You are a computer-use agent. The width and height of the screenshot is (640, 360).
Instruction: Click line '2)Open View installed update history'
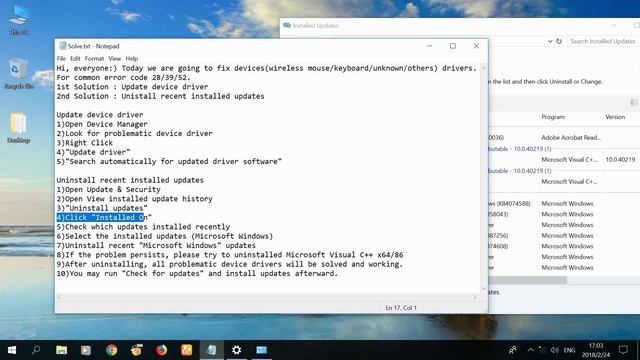(x=134, y=199)
